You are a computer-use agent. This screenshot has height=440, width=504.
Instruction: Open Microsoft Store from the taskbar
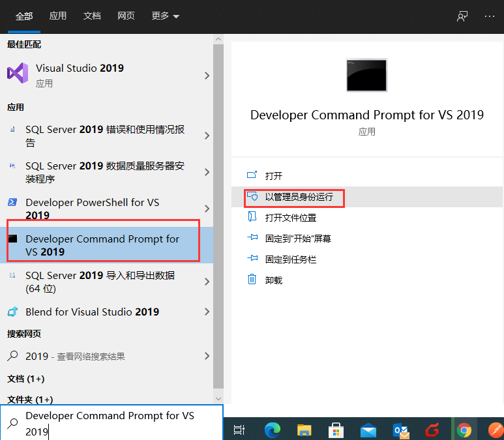(x=336, y=430)
